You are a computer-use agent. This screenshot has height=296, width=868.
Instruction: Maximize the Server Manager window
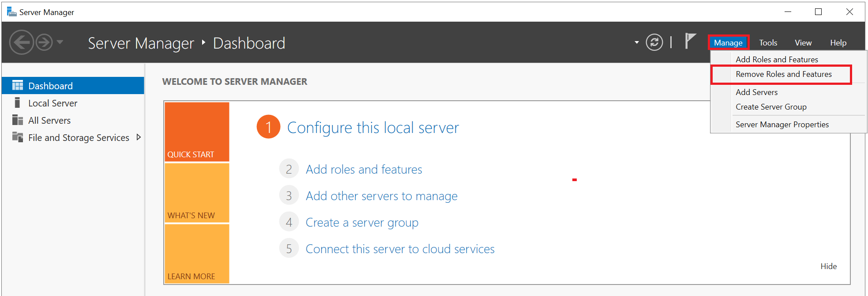pyautogui.click(x=818, y=12)
